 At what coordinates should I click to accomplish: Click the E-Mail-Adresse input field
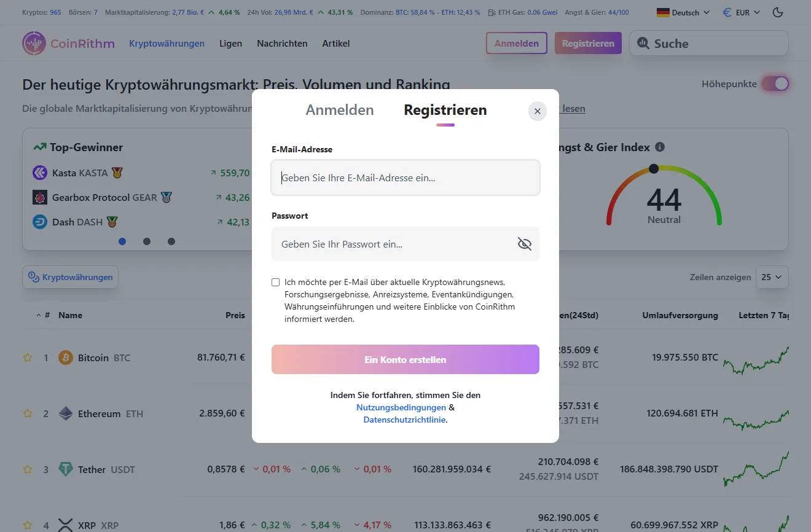pos(405,178)
